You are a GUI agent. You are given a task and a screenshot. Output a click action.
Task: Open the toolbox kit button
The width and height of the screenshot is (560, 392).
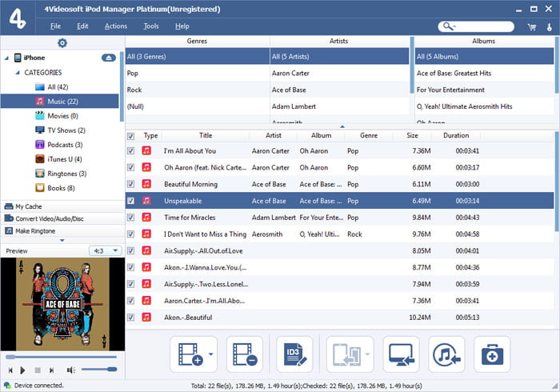coord(492,354)
